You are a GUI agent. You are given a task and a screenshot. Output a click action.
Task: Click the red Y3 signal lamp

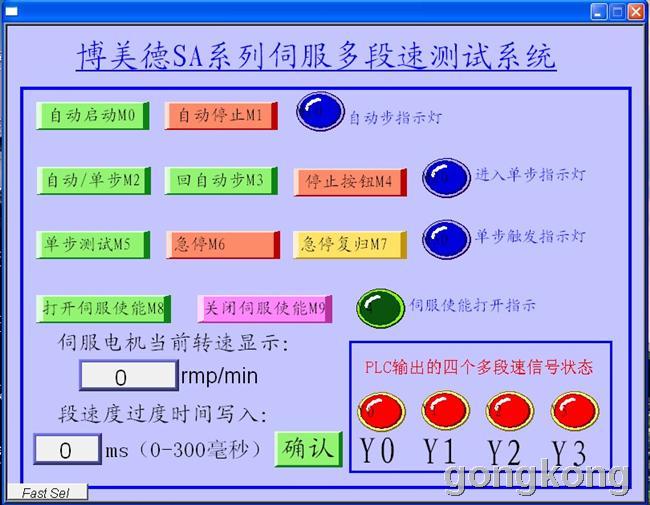pos(575,410)
